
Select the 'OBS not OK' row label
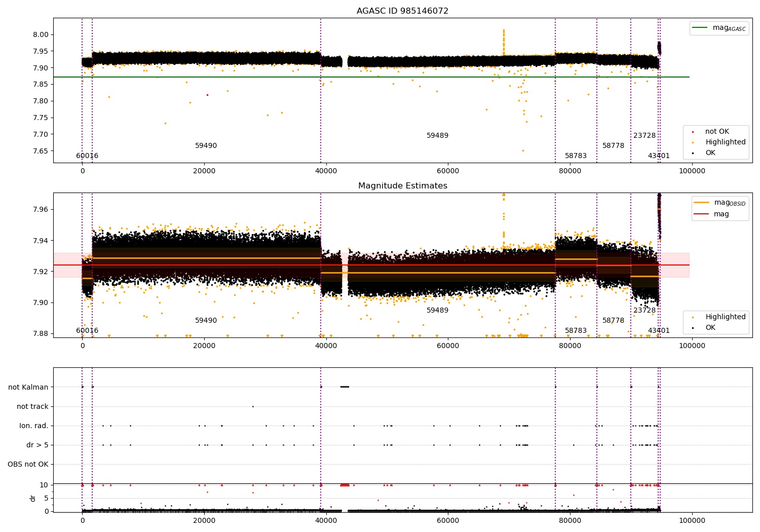[x=28, y=465]
